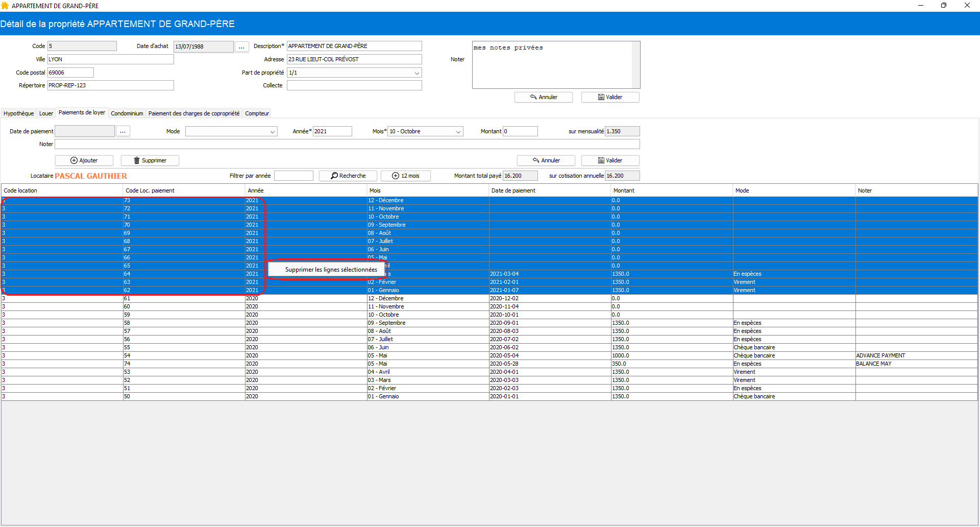Open the payment date picker ellipsis button
The height and width of the screenshot is (527, 980).
click(122, 131)
